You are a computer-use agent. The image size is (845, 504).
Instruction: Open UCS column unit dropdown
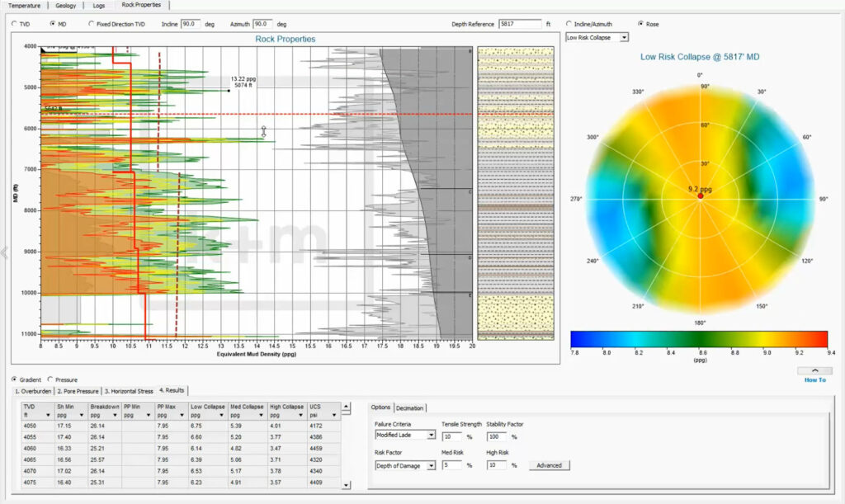(x=334, y=415)
